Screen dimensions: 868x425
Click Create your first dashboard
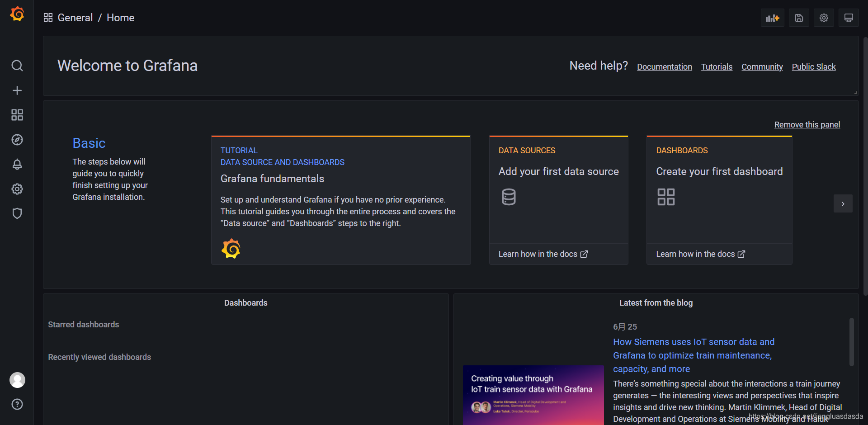pos(719,171)
